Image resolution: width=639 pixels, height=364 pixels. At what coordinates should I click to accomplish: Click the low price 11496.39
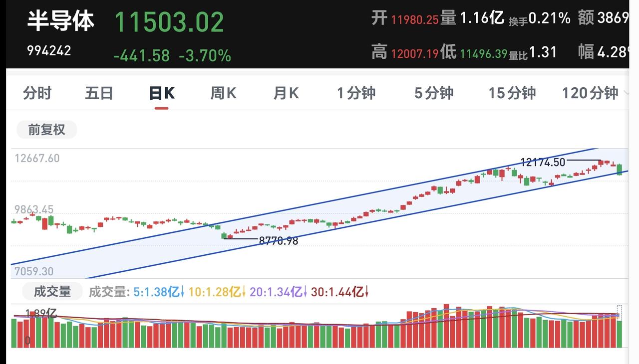(x=483, y=53)
